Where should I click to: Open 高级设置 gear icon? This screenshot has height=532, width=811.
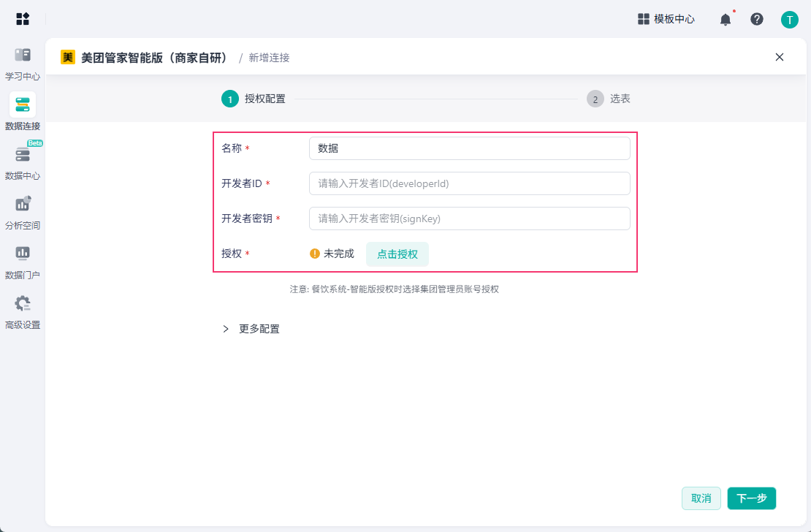[22, 304]
